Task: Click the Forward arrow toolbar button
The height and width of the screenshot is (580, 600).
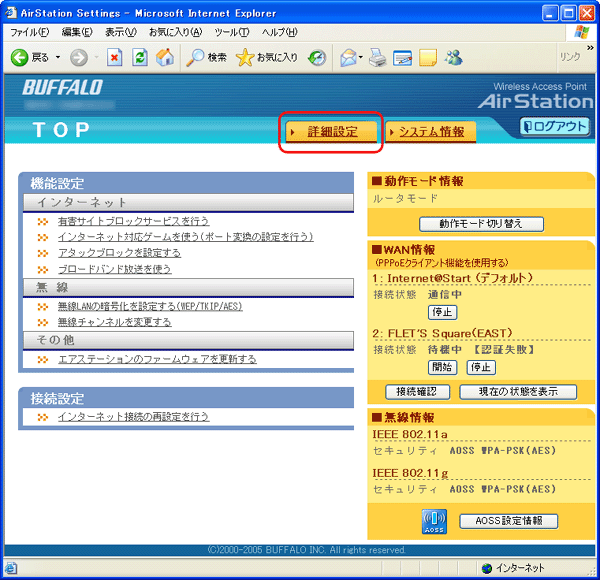Action: [79, 58]
